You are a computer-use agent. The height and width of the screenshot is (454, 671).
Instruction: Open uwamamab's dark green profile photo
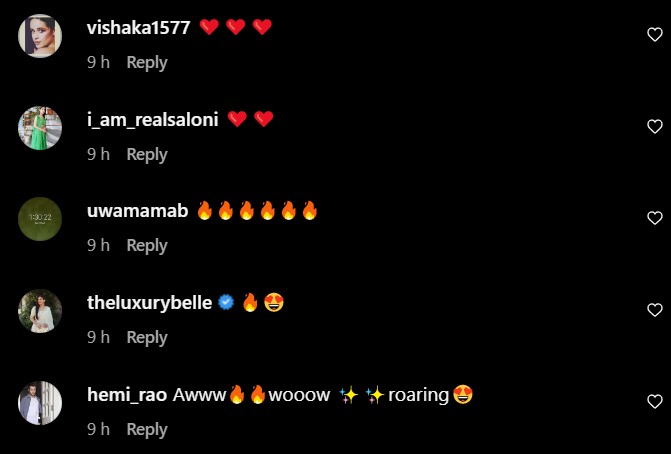coord(40,219)
